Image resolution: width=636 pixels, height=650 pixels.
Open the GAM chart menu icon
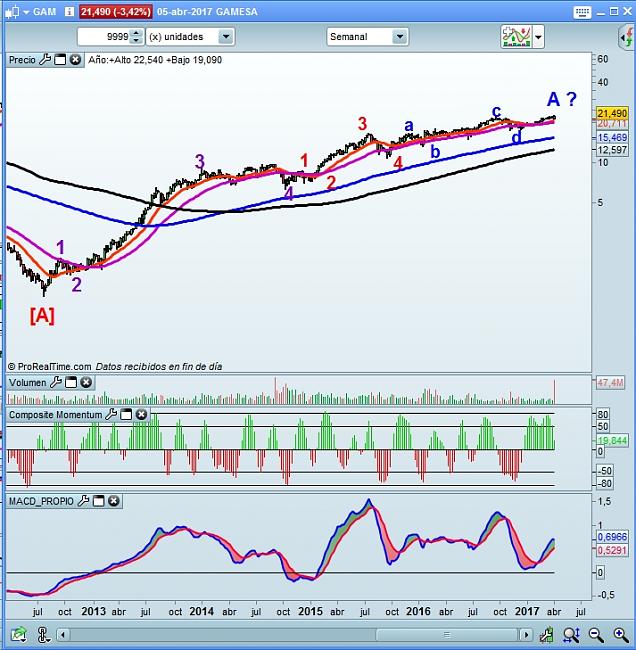12,12
